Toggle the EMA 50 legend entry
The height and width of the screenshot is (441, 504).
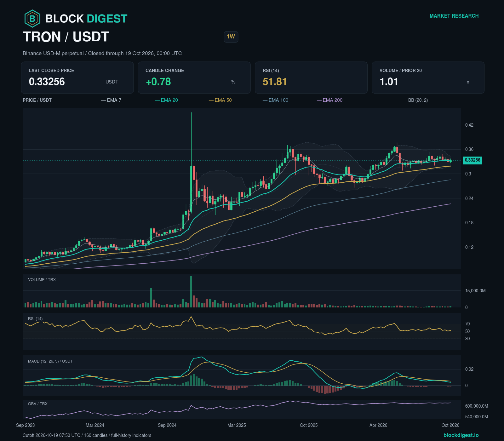click(x=220, y=100)
